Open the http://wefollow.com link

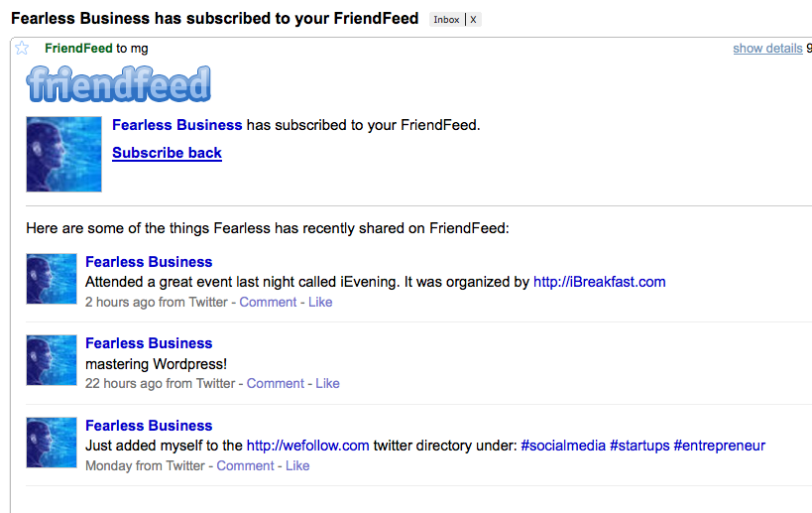tap(307, 446)
